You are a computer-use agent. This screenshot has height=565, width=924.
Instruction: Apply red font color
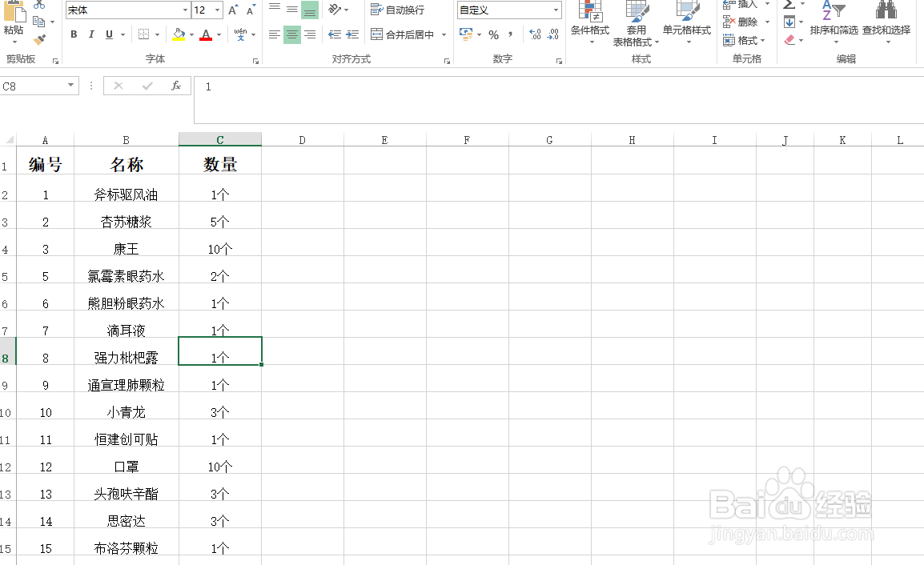tap(206, 34)
